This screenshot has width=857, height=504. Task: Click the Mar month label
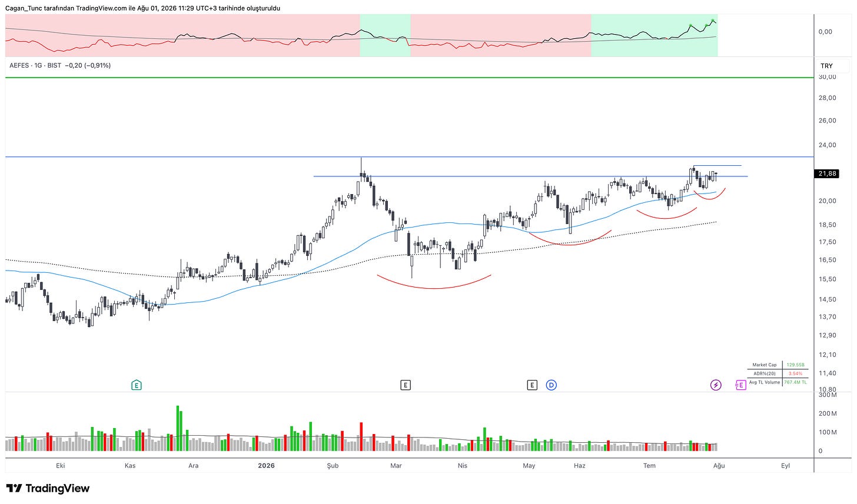click(x=396, y=466)
